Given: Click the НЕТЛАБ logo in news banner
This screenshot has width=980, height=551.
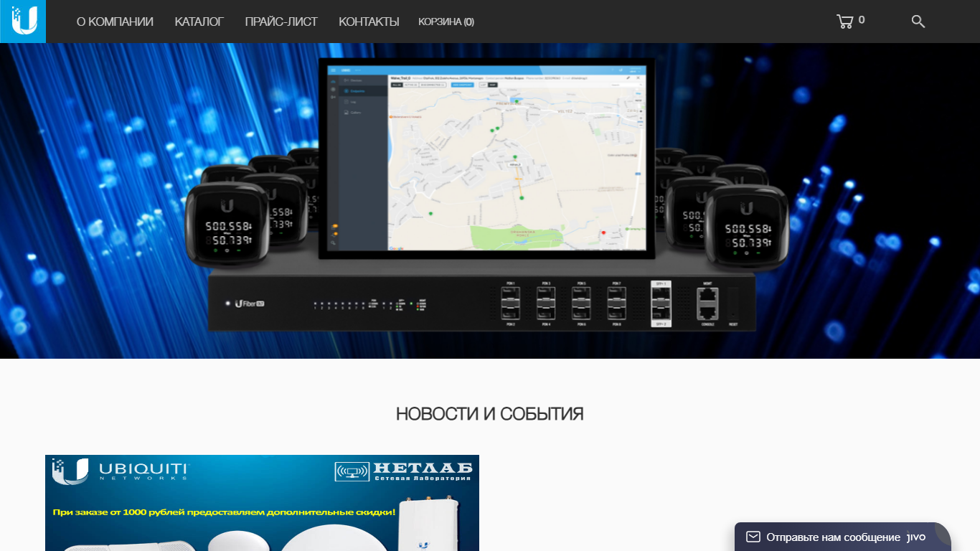Looking at the screenshot, I should 404,471.
